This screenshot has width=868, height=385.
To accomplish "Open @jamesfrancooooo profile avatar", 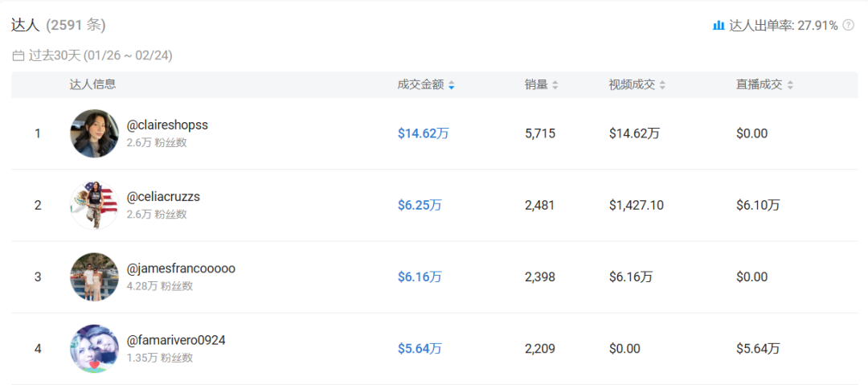I will click(x=94, y=276).
